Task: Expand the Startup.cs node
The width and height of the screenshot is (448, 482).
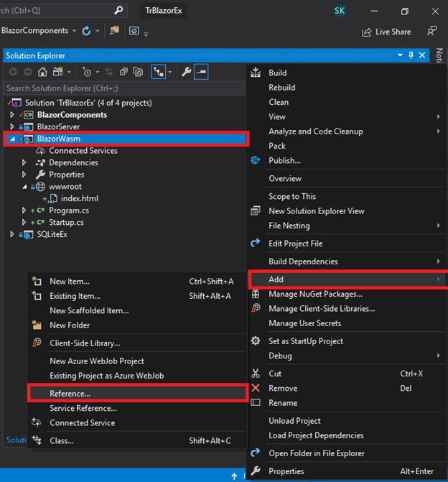Action: click(24, 223)
